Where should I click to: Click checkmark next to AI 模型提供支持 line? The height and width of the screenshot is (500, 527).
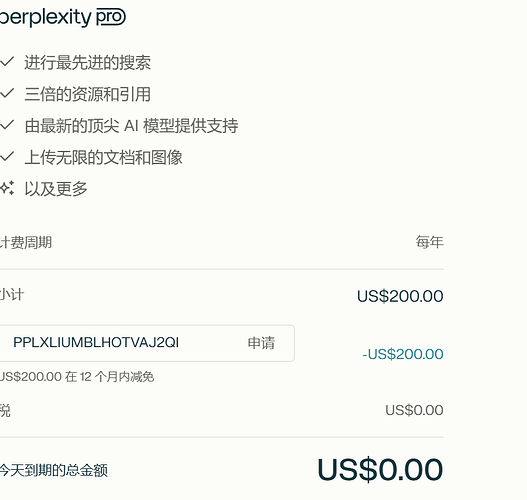(7, 125)
